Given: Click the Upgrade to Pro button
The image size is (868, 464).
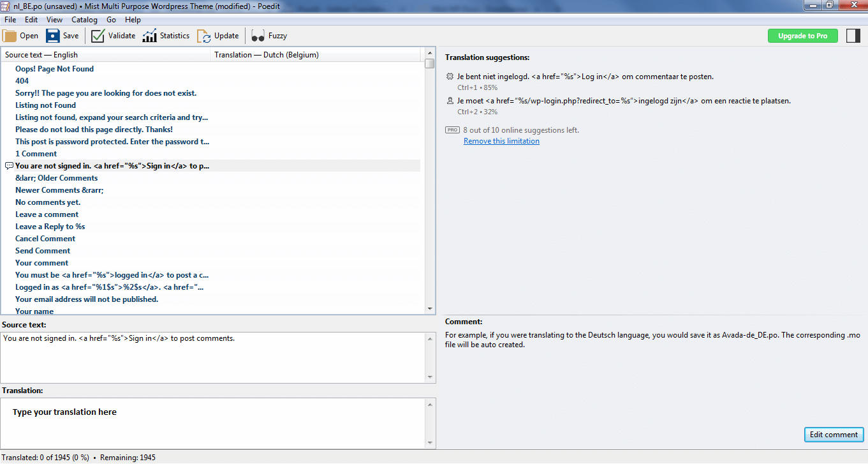Looking at the screenshot, I should pyautogui.click(x=802, y=36).
